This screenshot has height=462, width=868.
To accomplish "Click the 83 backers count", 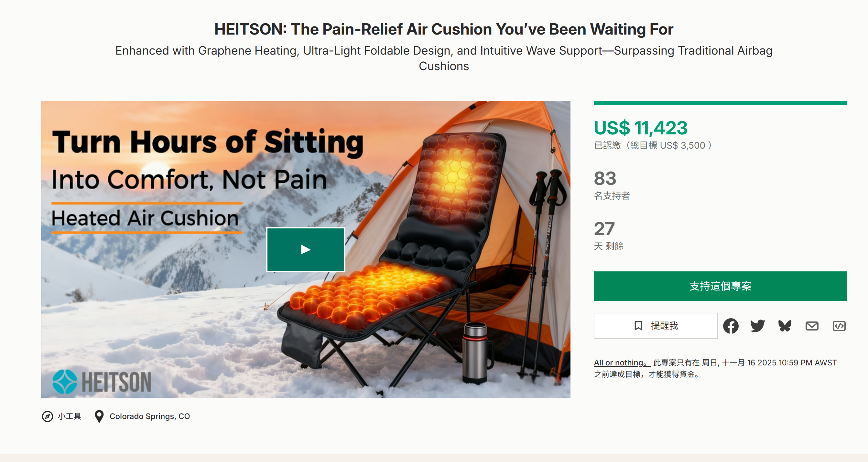I will point(605,178).
